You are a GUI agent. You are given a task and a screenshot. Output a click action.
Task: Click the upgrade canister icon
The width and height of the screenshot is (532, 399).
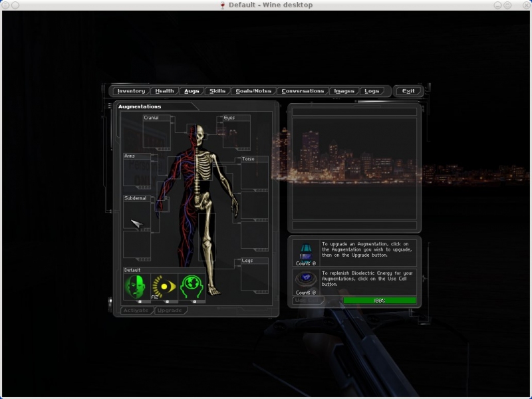click(x=306, y=251)
